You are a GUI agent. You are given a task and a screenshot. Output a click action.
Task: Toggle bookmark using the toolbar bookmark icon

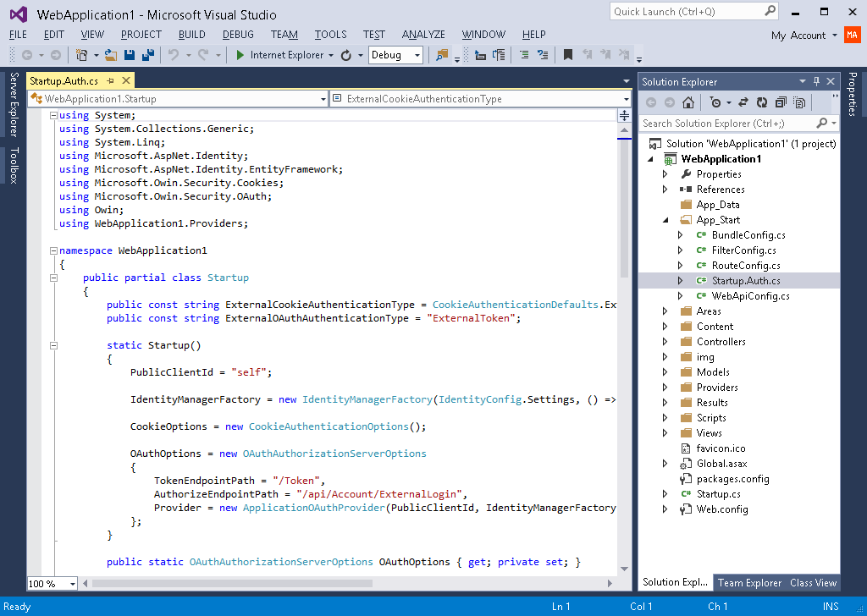tap(567, 55)
